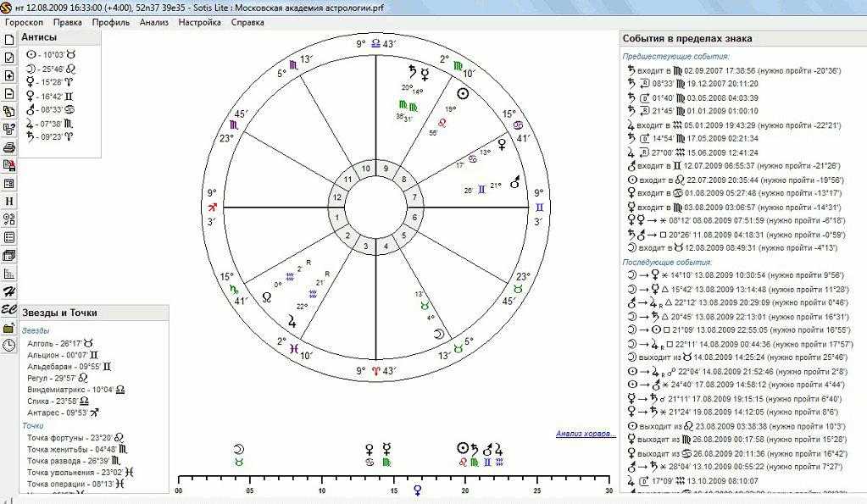Open the Анализ menu
Screen dimensions: 867x504
153,23
